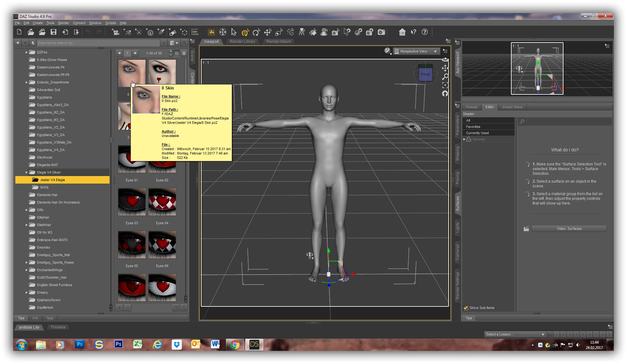Select the Scale tool in toolbar
Image resolution: width=627 pixels, height=364 pixels.
tap(279, 32)
